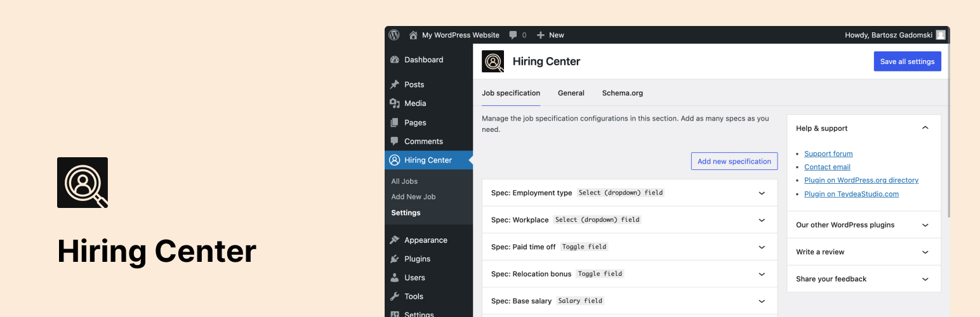Select Hiring Center in the sidebar
Screen dimensions: 980x317
coord(428,160)
